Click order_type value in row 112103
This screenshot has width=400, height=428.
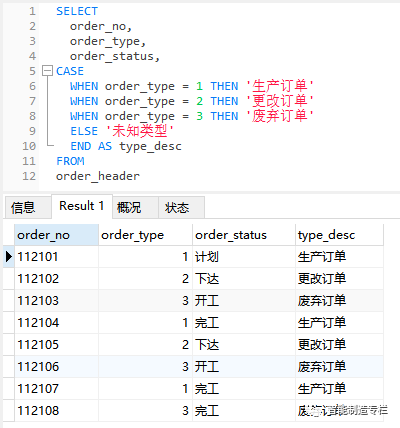point(145,301)
